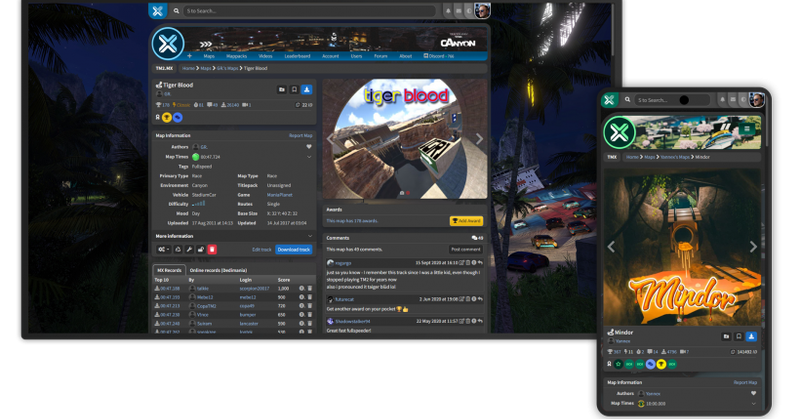The height and width of the screenshot is (419, 800).
Task: Open the Forum menu in desktop nav
Action: (x=381, y=56)
